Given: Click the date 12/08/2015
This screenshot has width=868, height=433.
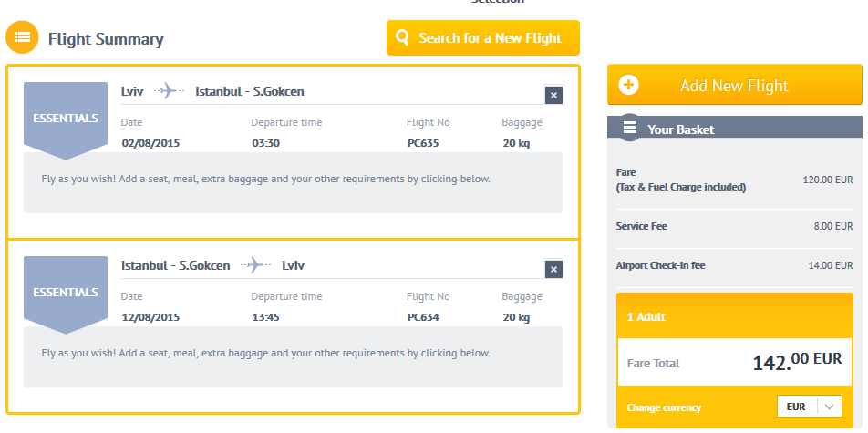Looking at the screenshot, I should (150, 317).
